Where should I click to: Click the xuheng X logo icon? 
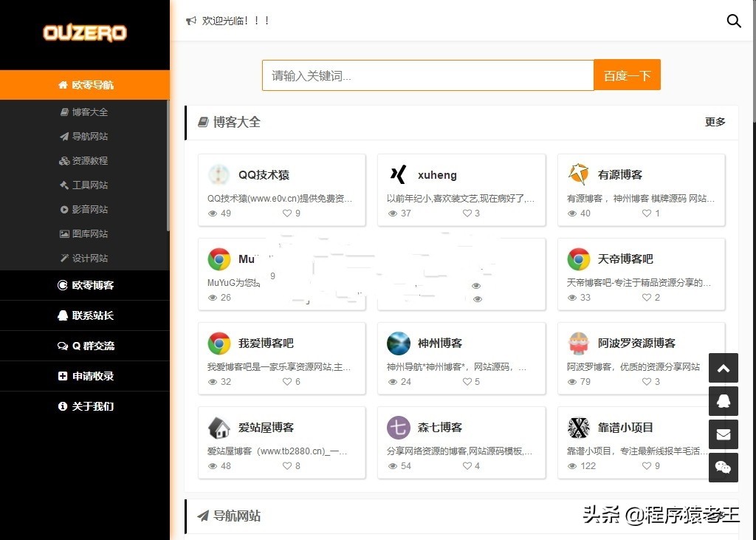[x=398, y=174]
